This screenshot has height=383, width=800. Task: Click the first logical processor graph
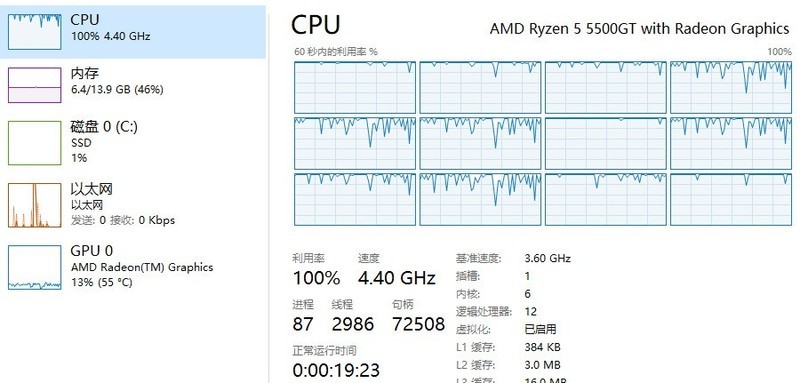355,87
